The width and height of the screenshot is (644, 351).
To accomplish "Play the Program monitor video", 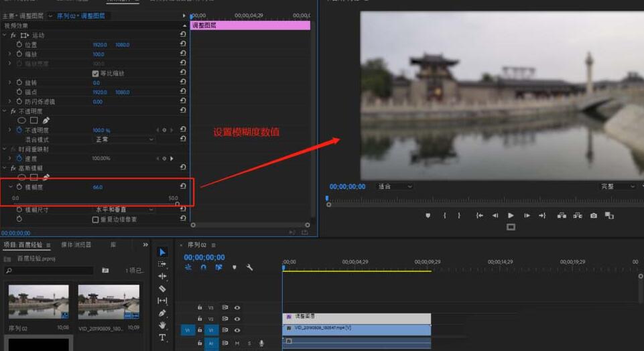I will coord(511,216).
